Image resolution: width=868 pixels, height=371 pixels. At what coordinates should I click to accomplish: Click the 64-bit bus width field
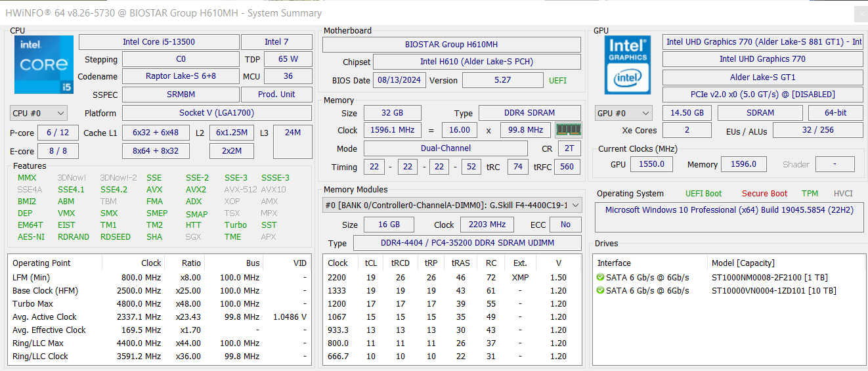pyautogui.click(x=835, y=112)
